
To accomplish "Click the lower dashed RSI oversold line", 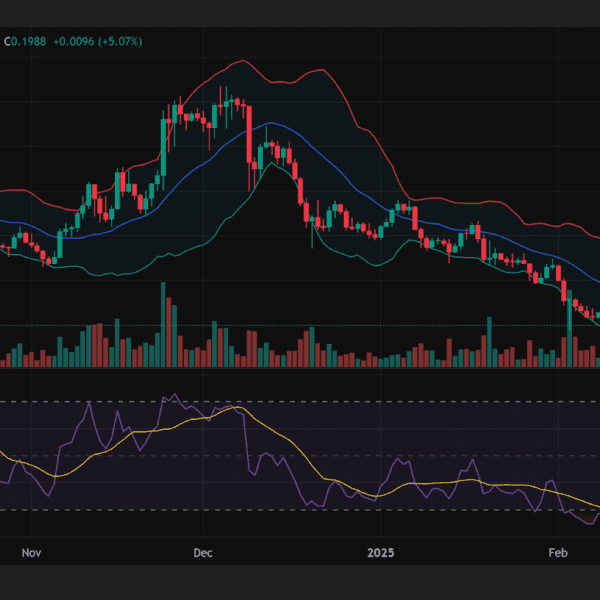I will pyautogui.click(x=300, y=510).
